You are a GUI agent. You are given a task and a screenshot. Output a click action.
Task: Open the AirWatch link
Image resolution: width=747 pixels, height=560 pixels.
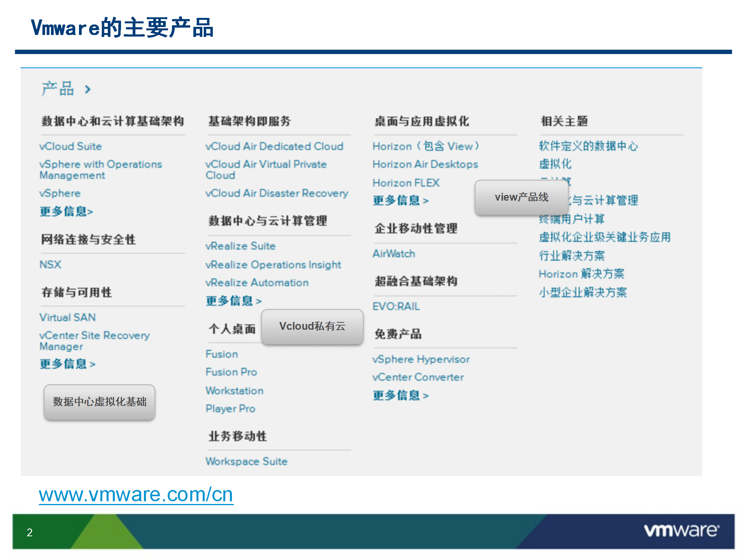click(x=394, y=254)
